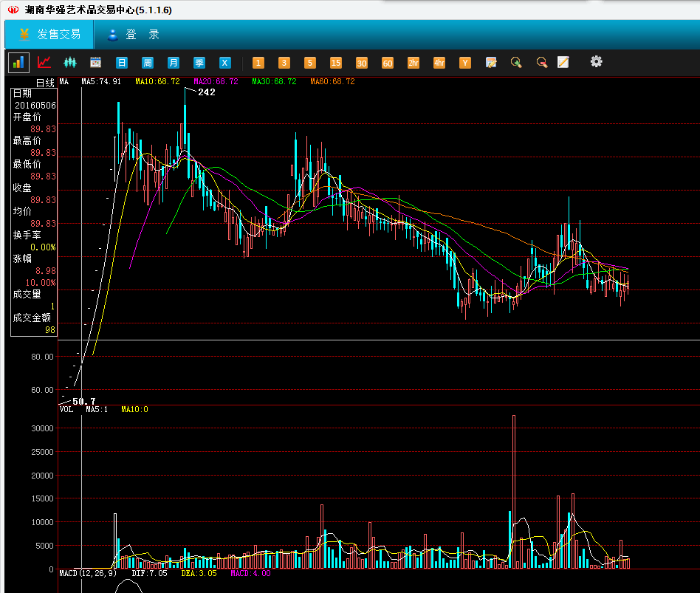
Task: Select the weekly (周) K-line period
Action: 148,63
